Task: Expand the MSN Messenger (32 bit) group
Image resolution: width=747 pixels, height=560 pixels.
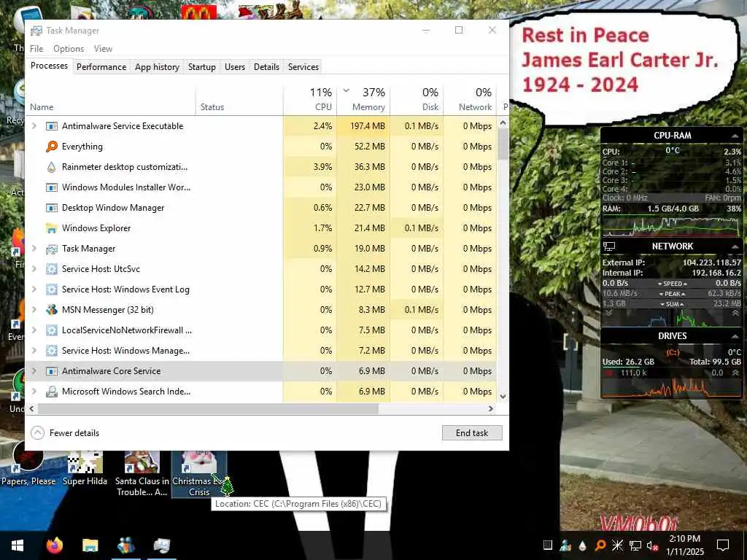Action: click(x=34, y=309)
